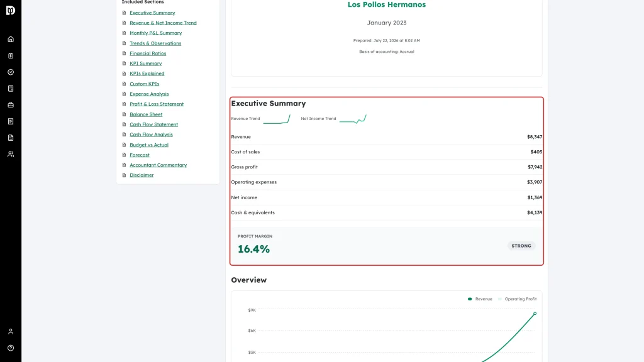Open the ledger book icon in sidebar
This screenshot has width=644, height=362.
11,121
